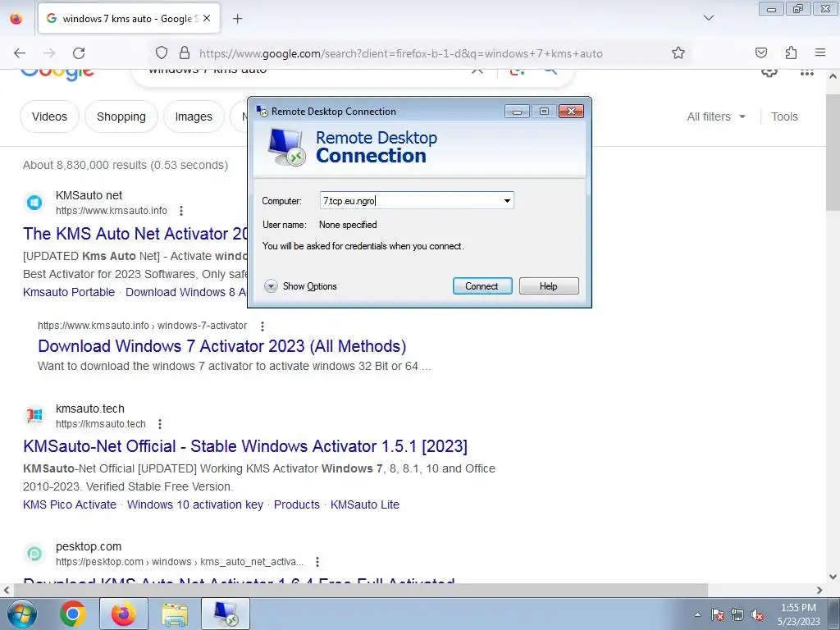Open Windows Explorer from the taskbar

click(175, 614)
